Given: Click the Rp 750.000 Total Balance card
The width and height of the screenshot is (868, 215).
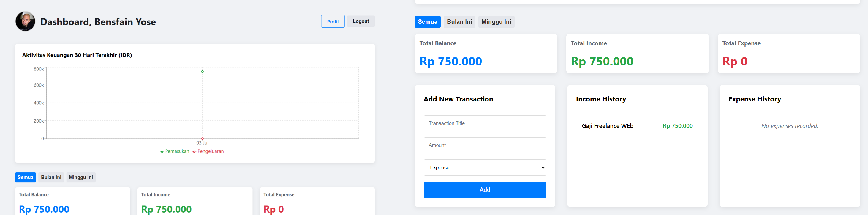Looking at the screenshot, I should pos(486,53).
